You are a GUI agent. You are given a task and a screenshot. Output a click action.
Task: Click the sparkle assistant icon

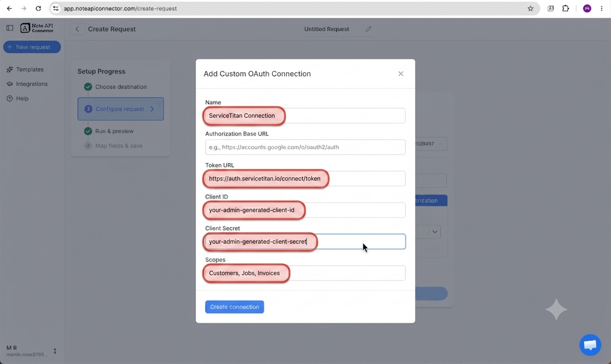[556, 309]
